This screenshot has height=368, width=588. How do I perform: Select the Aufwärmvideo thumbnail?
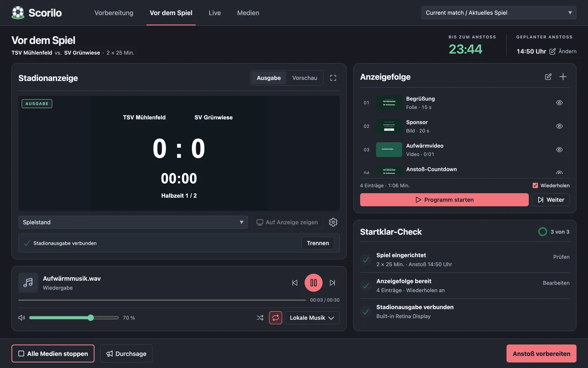point(389,150)
